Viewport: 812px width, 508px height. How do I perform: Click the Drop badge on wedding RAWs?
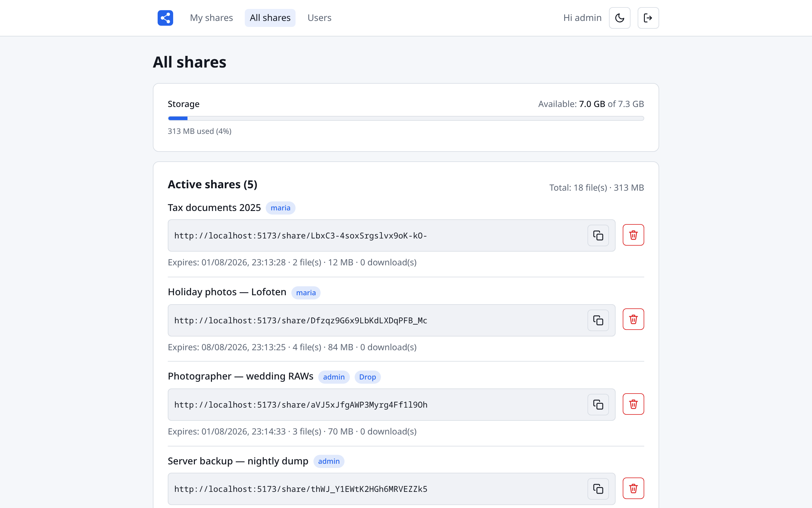[367, 377]
